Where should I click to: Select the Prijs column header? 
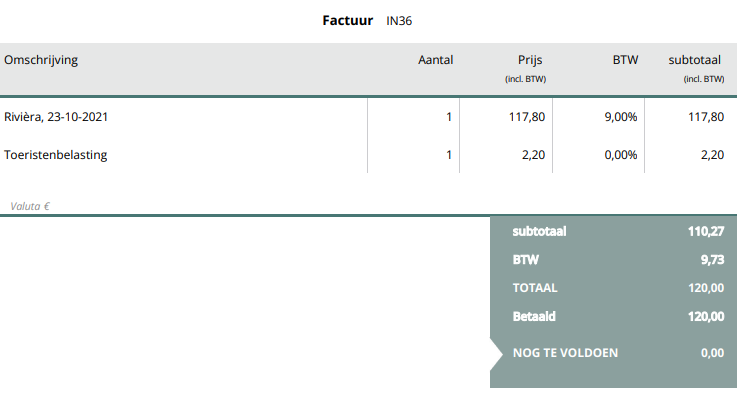530,60
